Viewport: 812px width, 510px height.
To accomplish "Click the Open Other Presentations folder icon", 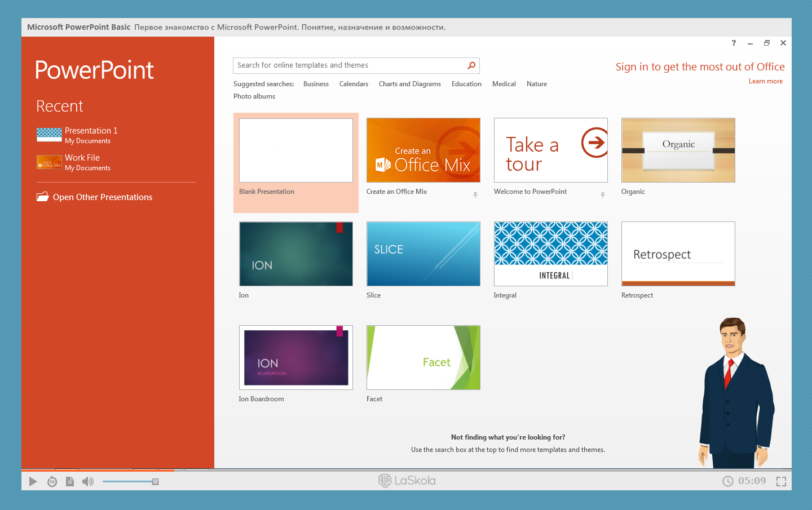I will click(43, 197).
